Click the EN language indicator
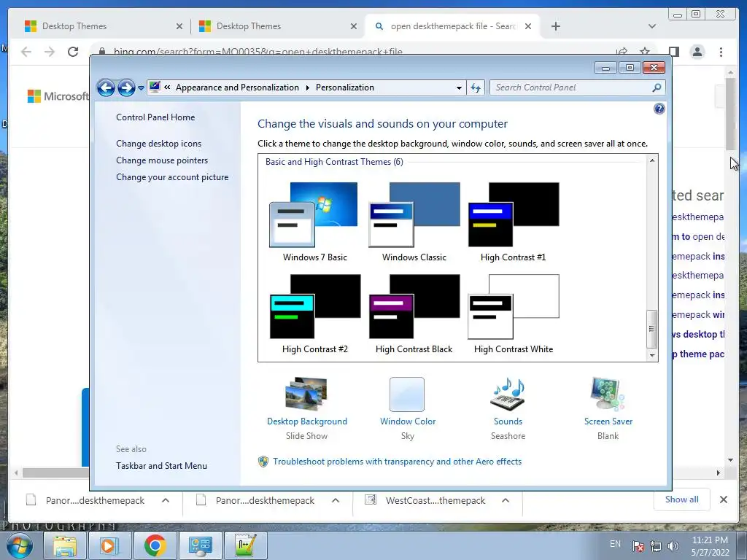Viewport: 747px width, 560px height. coord(615,544)
